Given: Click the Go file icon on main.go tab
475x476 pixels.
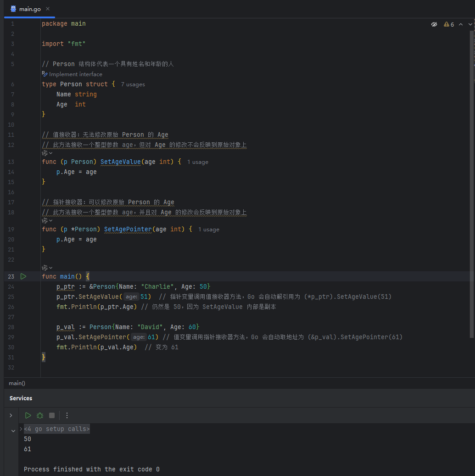Looking at the screenshot, I should [13, 9].
